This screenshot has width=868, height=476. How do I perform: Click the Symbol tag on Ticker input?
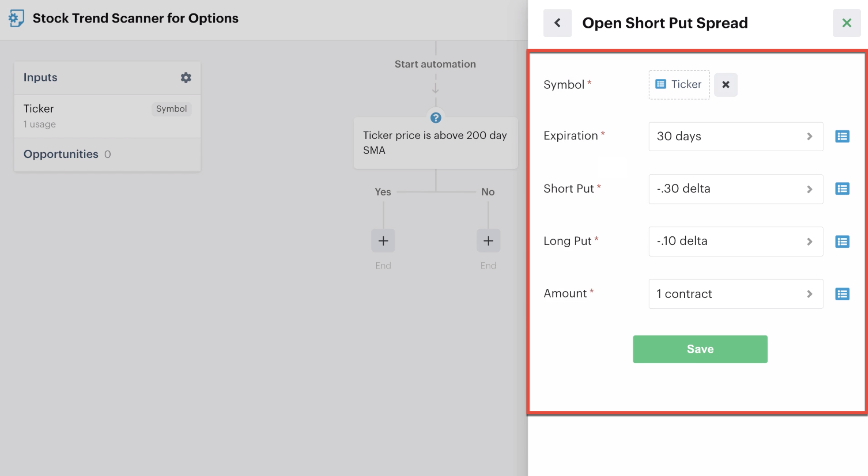tap(171, 109)
